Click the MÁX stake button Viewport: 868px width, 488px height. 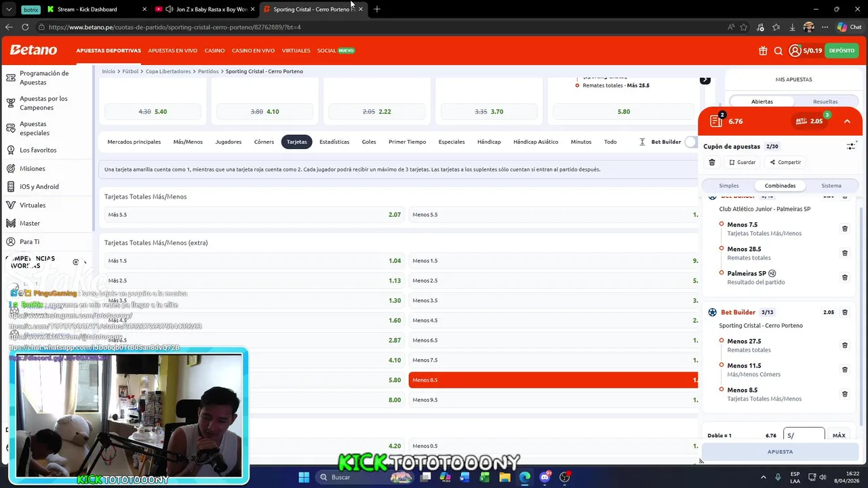coord(839,436)
